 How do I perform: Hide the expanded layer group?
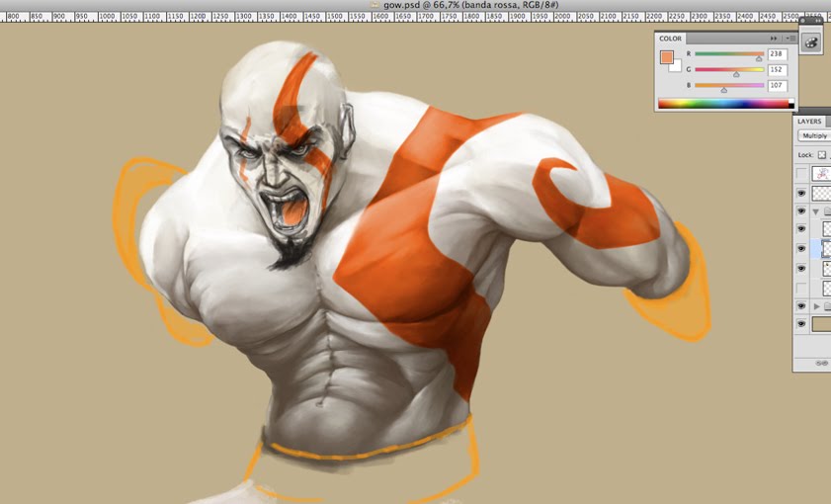(801, 210)
